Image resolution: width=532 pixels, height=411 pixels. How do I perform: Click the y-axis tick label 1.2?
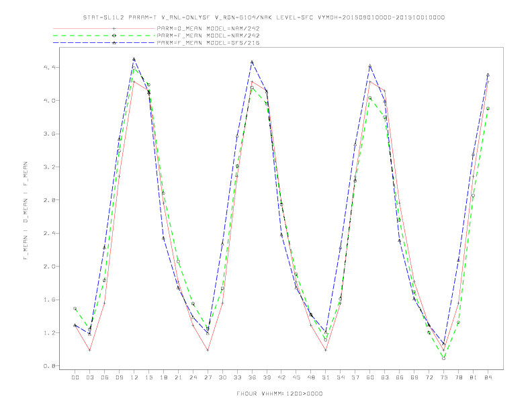pos(49,333)
